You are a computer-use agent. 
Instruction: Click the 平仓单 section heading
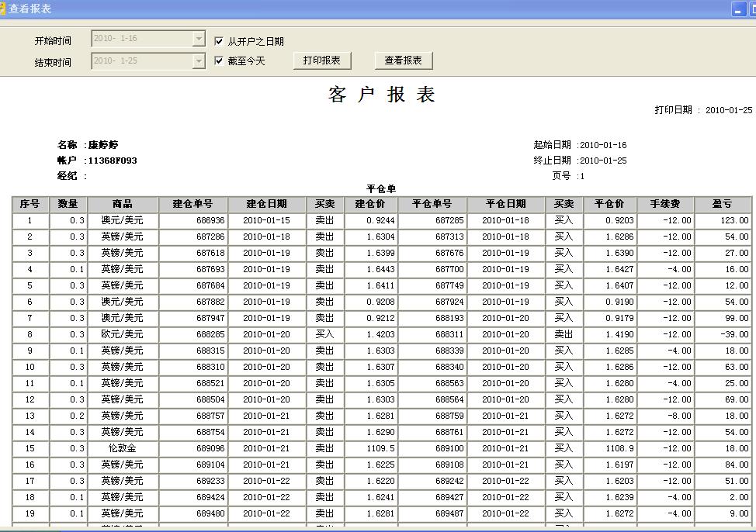(x=381, y=189)
